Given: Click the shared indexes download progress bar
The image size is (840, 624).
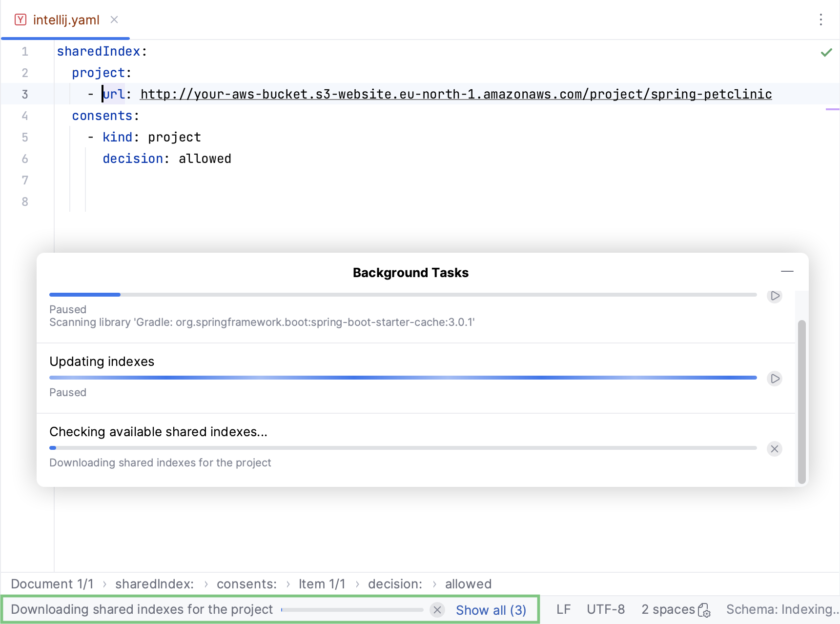Looking at the screenshot, I should [x=403, y=448].
